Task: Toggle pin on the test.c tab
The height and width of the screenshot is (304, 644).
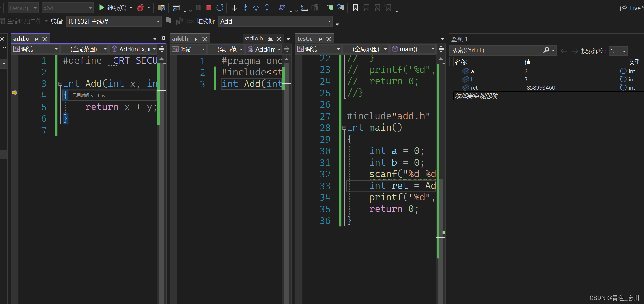Action: pyautogui.click(x=320, y=39)
